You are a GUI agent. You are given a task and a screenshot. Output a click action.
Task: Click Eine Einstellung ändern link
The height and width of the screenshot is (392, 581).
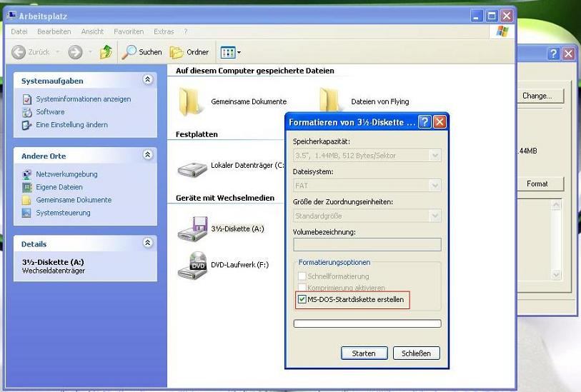click(72, 125)
